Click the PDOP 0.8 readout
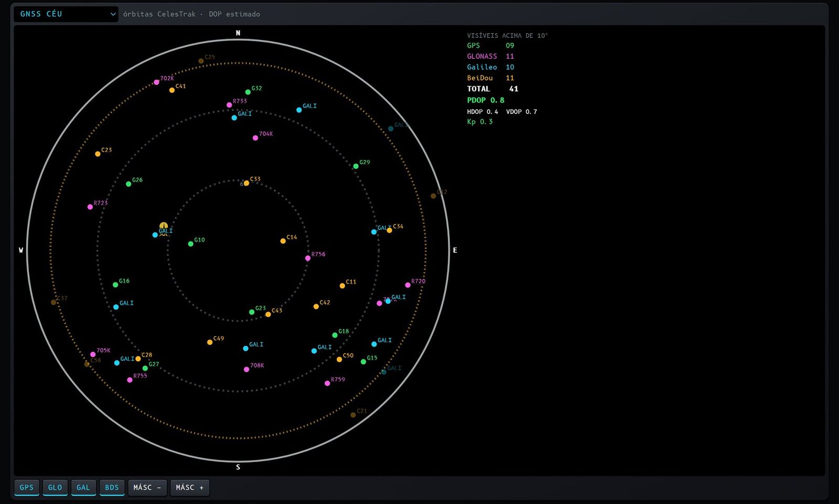839x504 pixels. pos(486,100)
